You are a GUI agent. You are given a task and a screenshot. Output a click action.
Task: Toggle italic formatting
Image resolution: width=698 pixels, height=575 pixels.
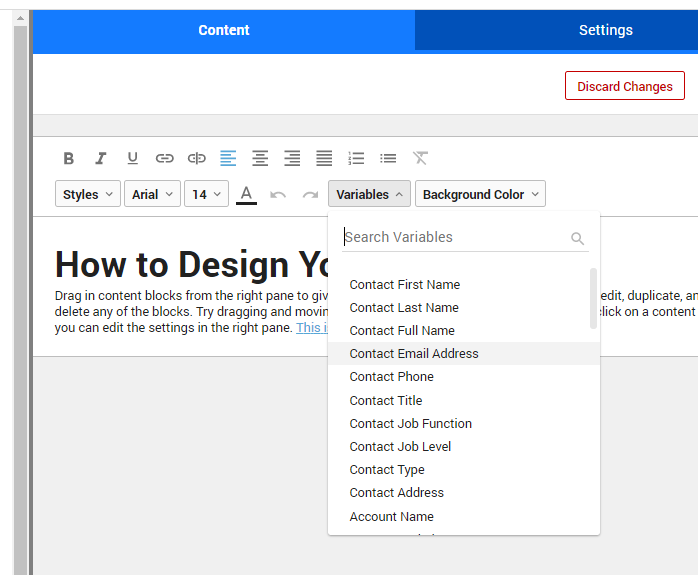tap(101, 158)
